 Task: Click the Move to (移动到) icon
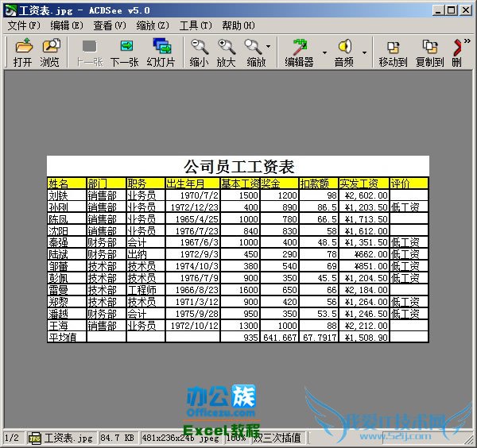(x=393, y=47)
